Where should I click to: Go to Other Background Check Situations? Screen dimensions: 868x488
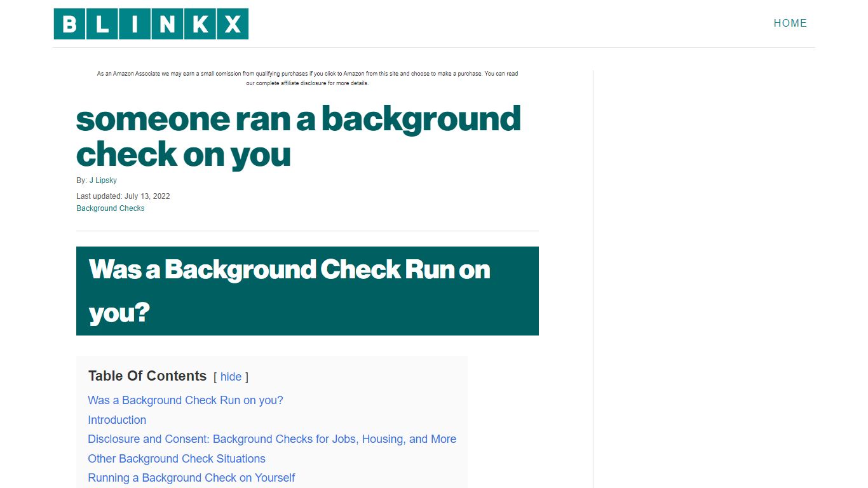(x=177, y=459)
